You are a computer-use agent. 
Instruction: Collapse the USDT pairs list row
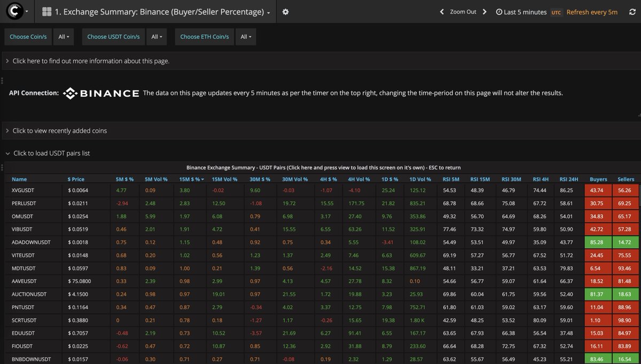pos(51,153)
